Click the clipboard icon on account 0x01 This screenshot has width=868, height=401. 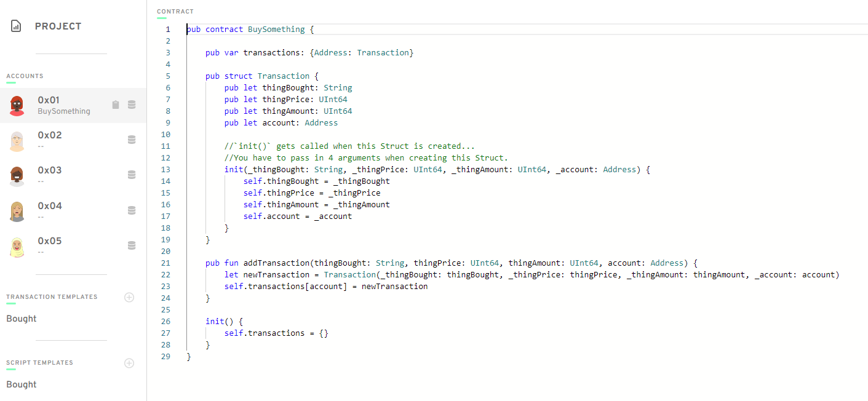pos(116,105)
